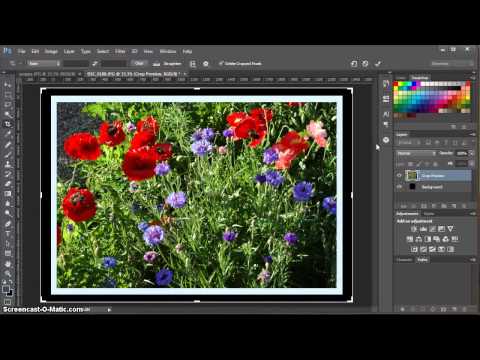This screenshot has width=480, height=360.
Task: Click the crop width input field
Action: coord(76,63)
